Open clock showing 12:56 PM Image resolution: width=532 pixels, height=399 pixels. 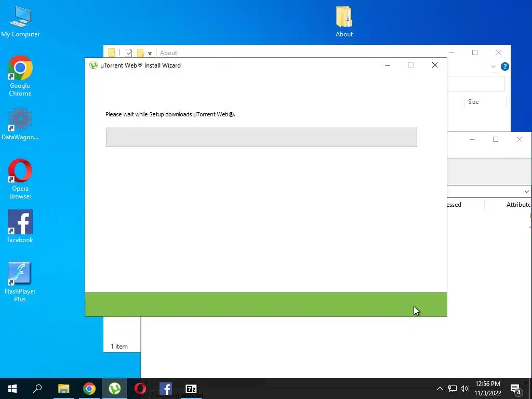click(487, 389)
